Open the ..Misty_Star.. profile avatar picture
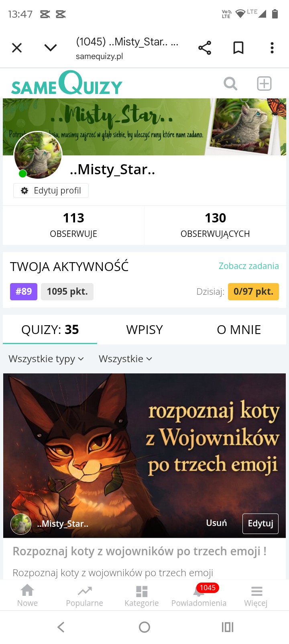 [x=38, y=155]
